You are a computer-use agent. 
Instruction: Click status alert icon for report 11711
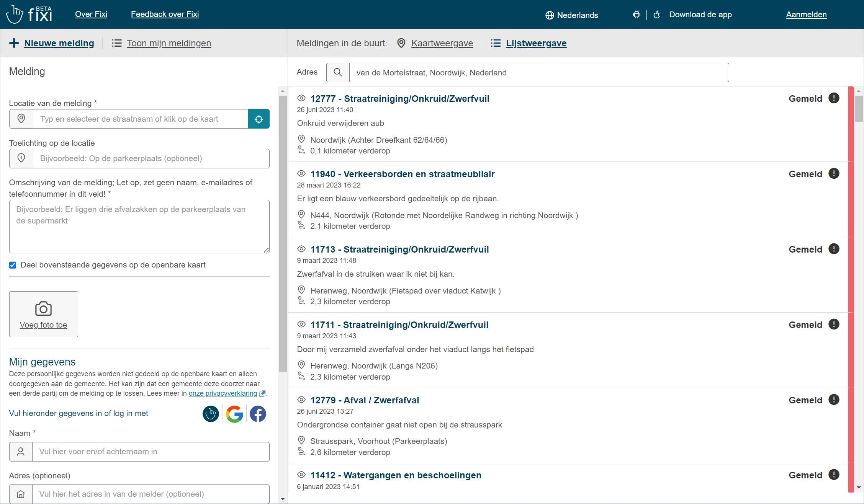[x=834, y=324]
